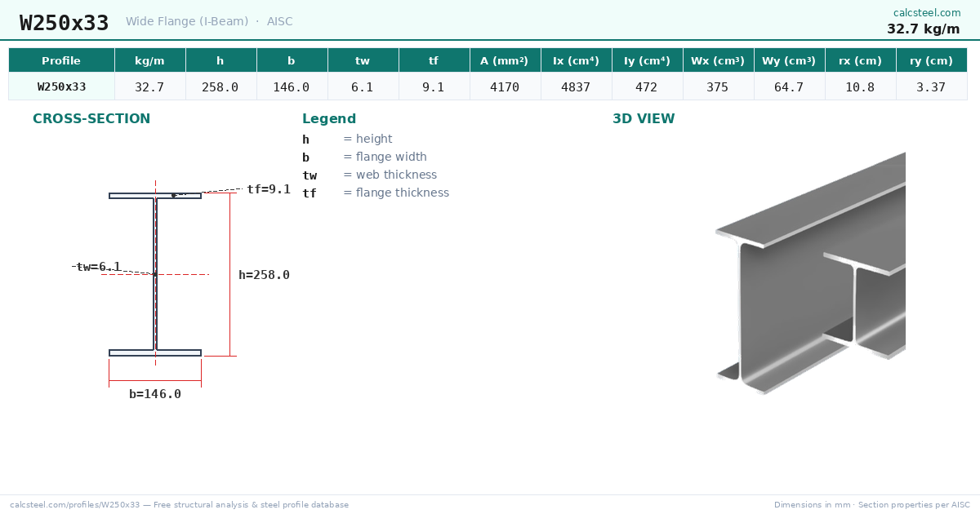The height and width of the screenshot is (514, 980).
Task: Click the tw column header
Action: click(x=363, y=60)
